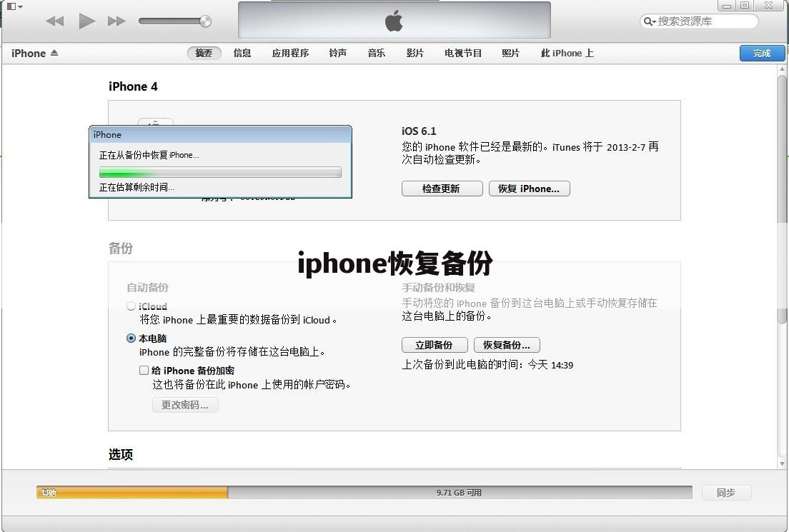The height and width of the screenshot is (532, 789).
Task: Click the orange 其他 storage segment
Action: click(x=131, y=493)
